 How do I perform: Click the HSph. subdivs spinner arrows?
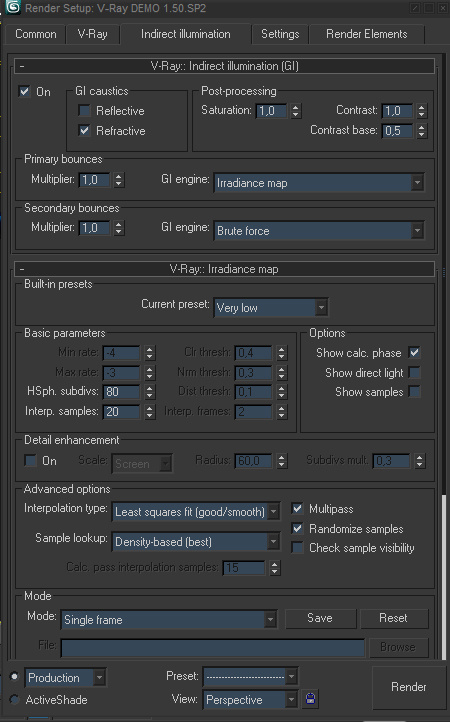(x=150, y=392)
